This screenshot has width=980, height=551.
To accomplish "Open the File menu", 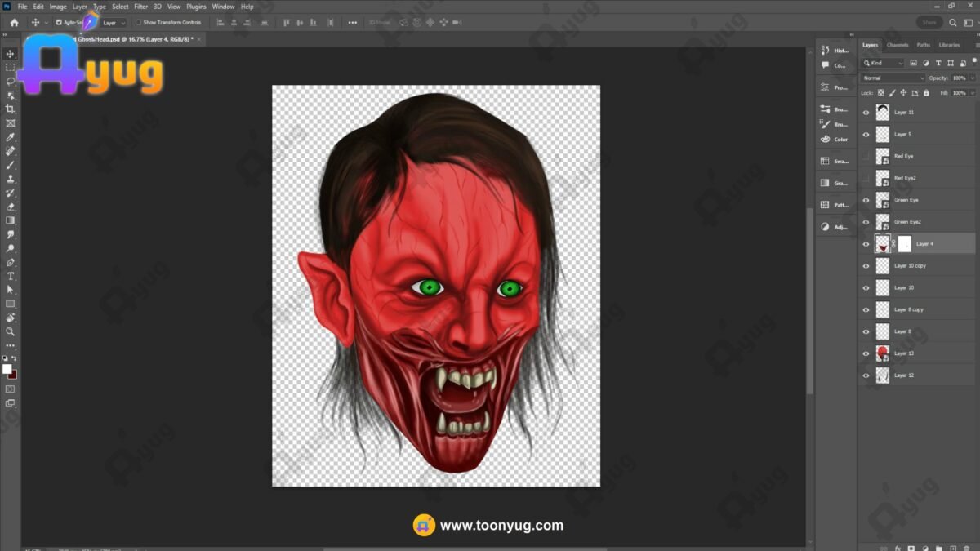I will (22, 7).
